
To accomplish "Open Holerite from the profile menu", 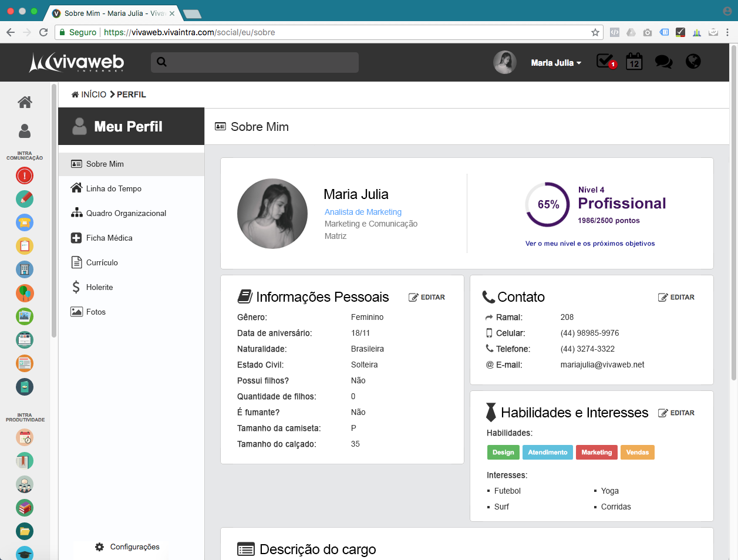I will [99, 287].
